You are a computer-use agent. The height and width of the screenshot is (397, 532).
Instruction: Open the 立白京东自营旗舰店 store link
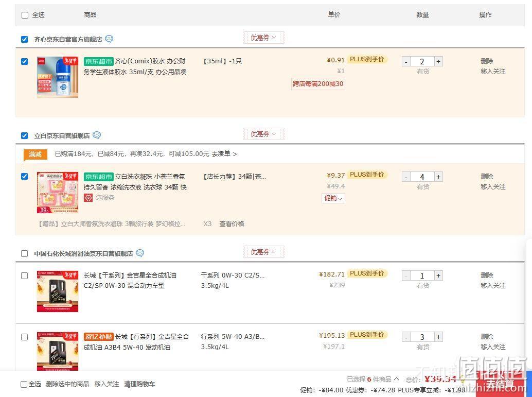(x=62, y=136)
